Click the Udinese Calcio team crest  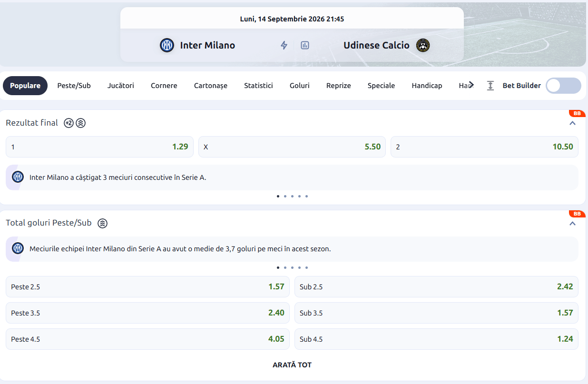tap(423, 45)
